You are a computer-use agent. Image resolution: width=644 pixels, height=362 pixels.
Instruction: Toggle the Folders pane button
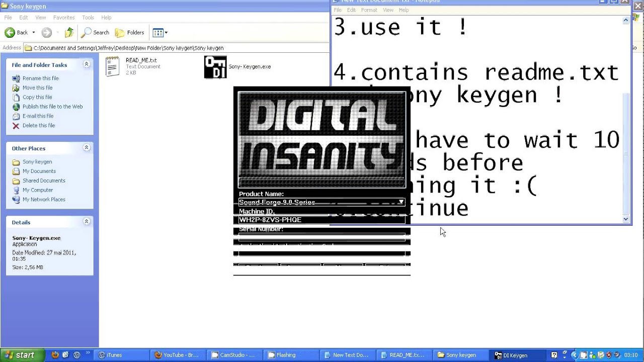(x=130, y=33)
